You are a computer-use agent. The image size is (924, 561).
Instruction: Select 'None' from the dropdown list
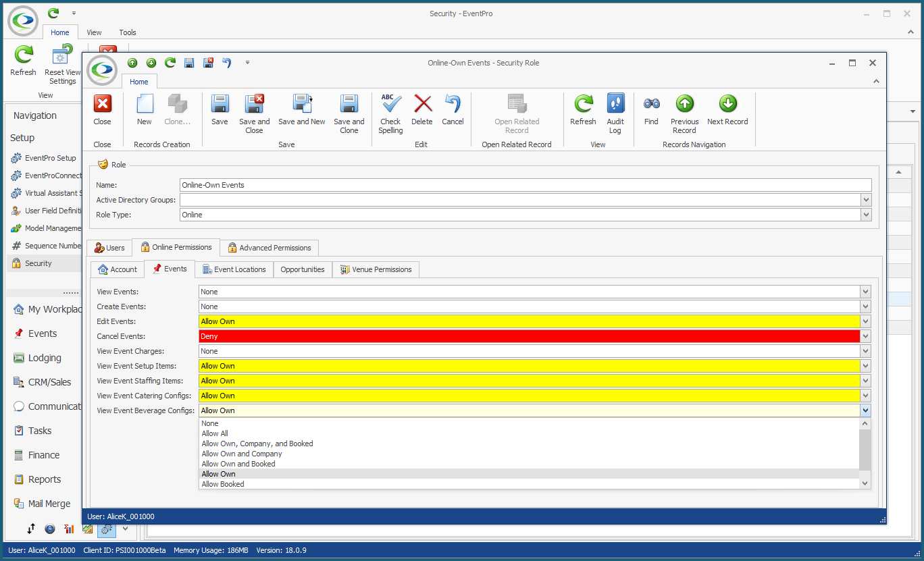(x=530, y=423)
